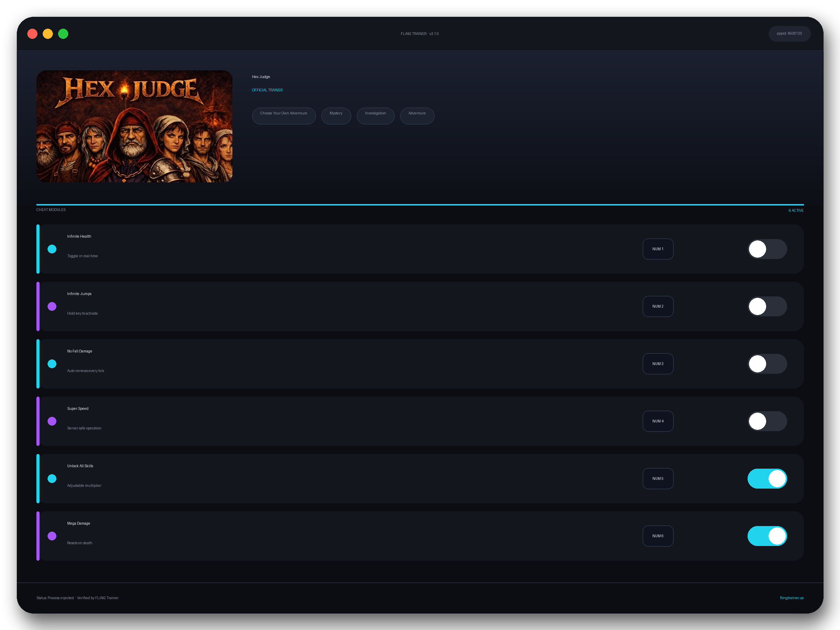Click the NUM 6 hotkey button
840x630 pixels.
click(x=658, y=536)
